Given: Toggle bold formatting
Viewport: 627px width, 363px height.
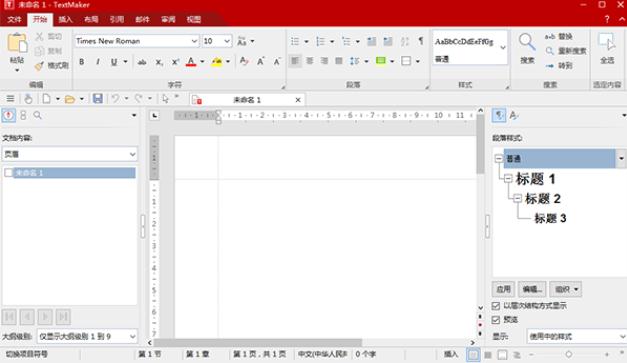Looking at the screenshot, I should (82, 62).
